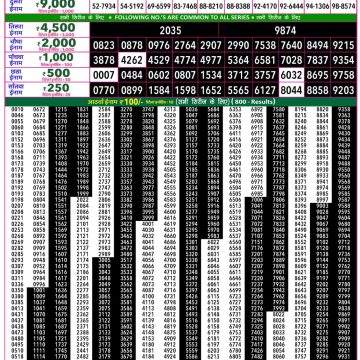The height and width of the screenshot is (360, 360).
Task: Click ticket number 88-8210
Action: point(212,6)
